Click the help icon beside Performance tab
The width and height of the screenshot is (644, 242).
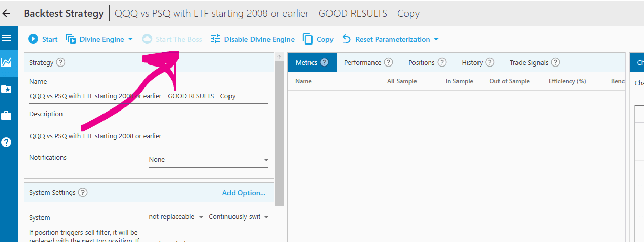[x=388, y=62]
